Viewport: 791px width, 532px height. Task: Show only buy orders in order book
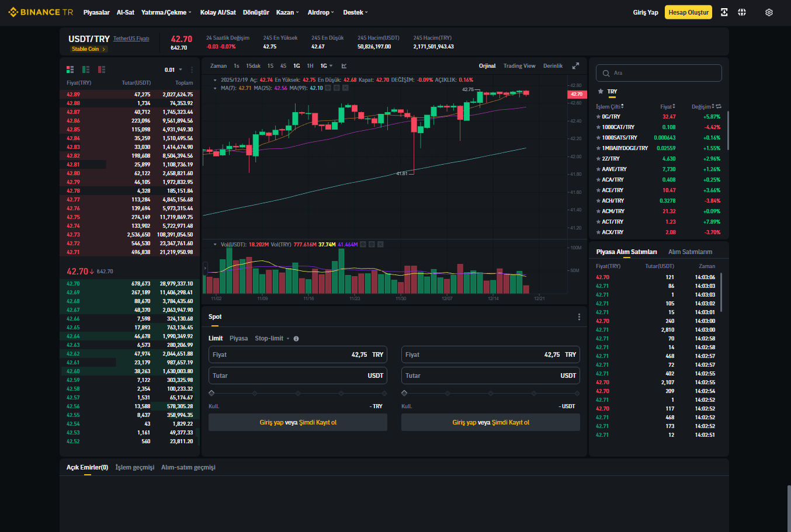86,69
